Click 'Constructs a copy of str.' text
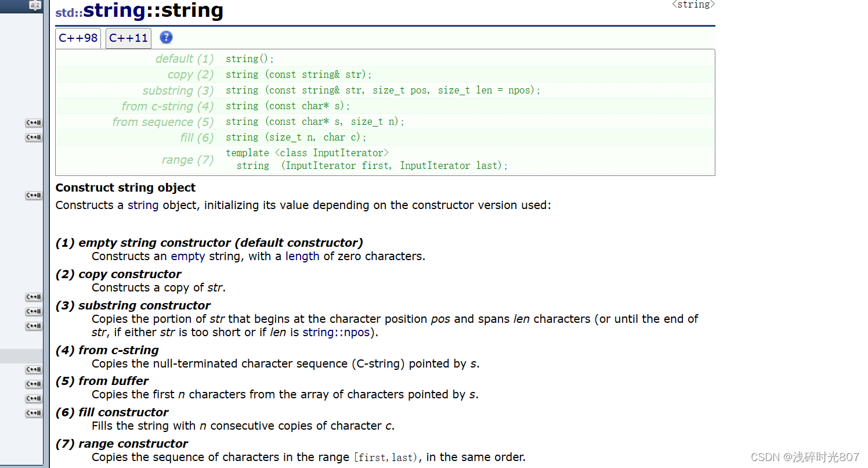 coord(158,287)
